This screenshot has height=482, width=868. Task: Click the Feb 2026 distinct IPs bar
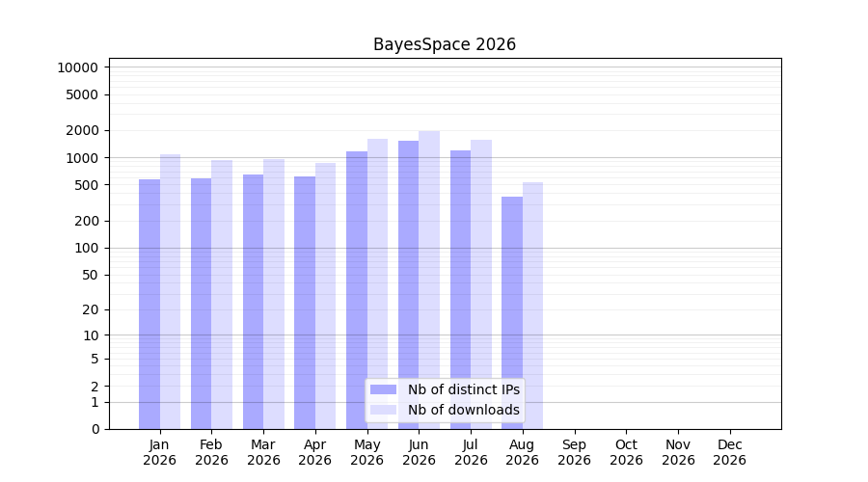click(x=201, y=304)
